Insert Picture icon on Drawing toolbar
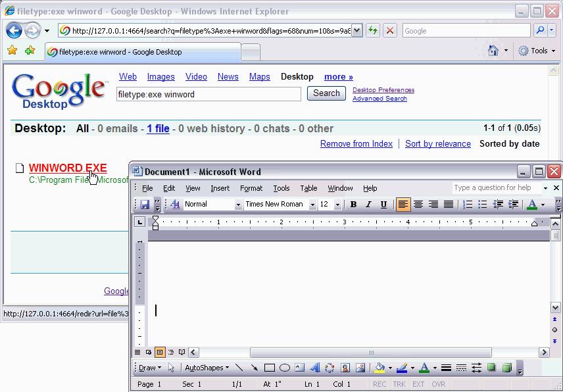563x392 pixels. click(x=360, y=368)
